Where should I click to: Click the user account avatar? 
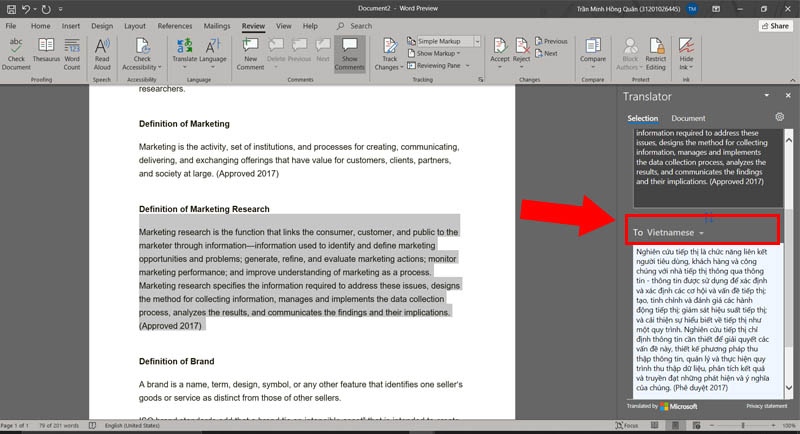692,9
